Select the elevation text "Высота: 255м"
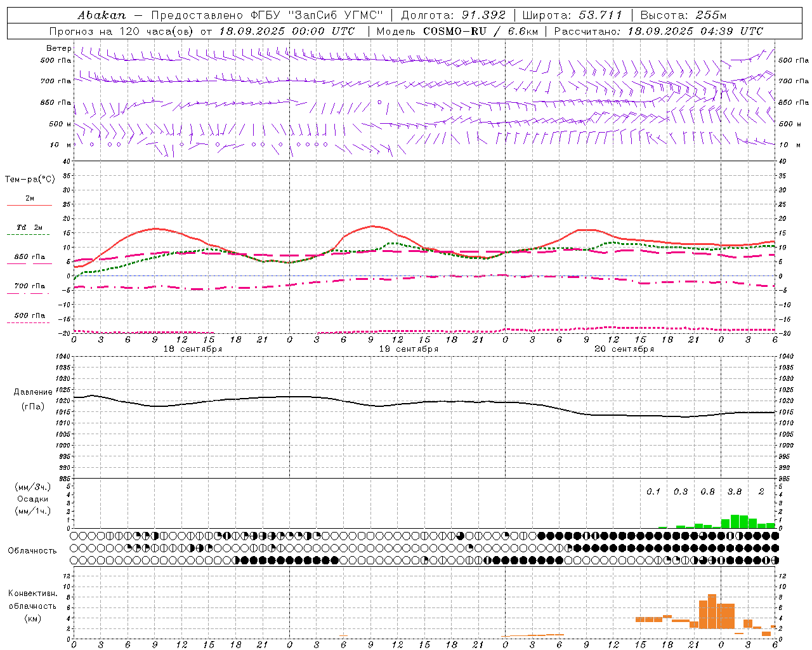Screen dimensions: 812x650 pyautogui.click(x=683, y=15)
